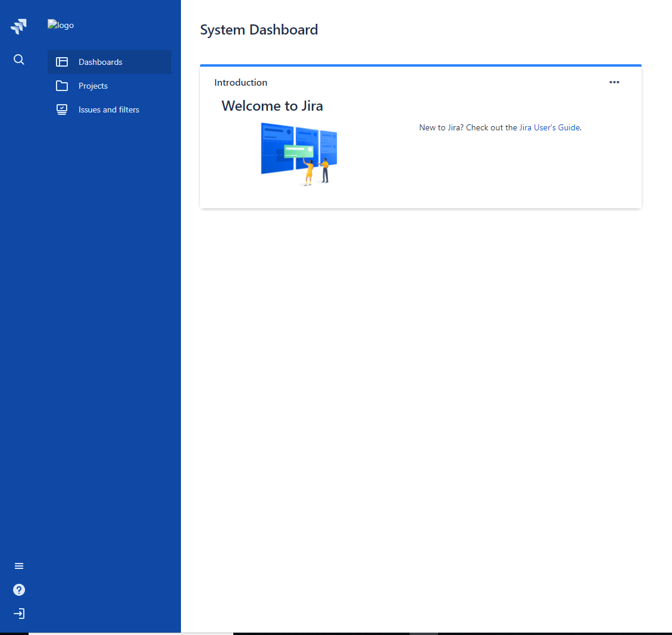
Task: Open the hamburger menu icon near bottom of sidebar
Action: click(x=19, y=566)
